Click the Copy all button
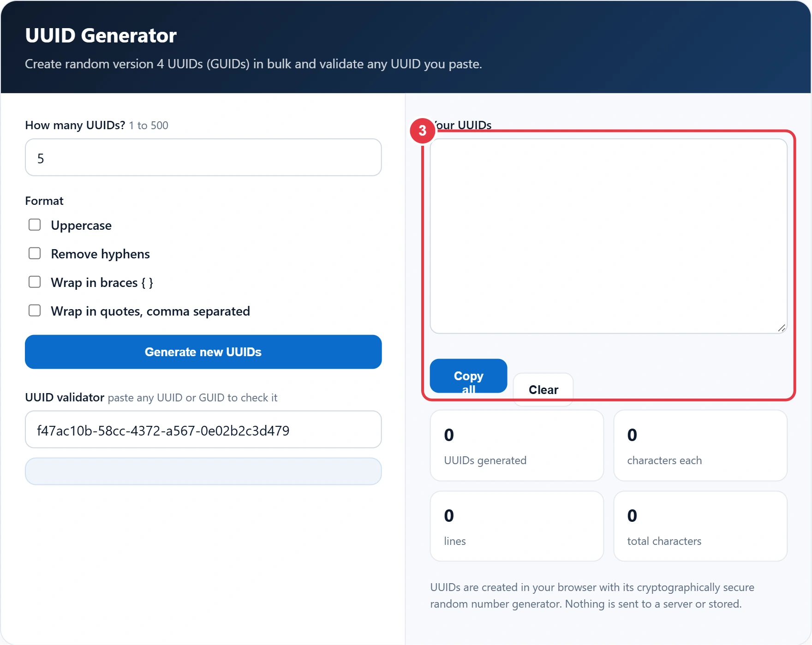The height and width of the screenshot is (645, 812). pos(468,376)
